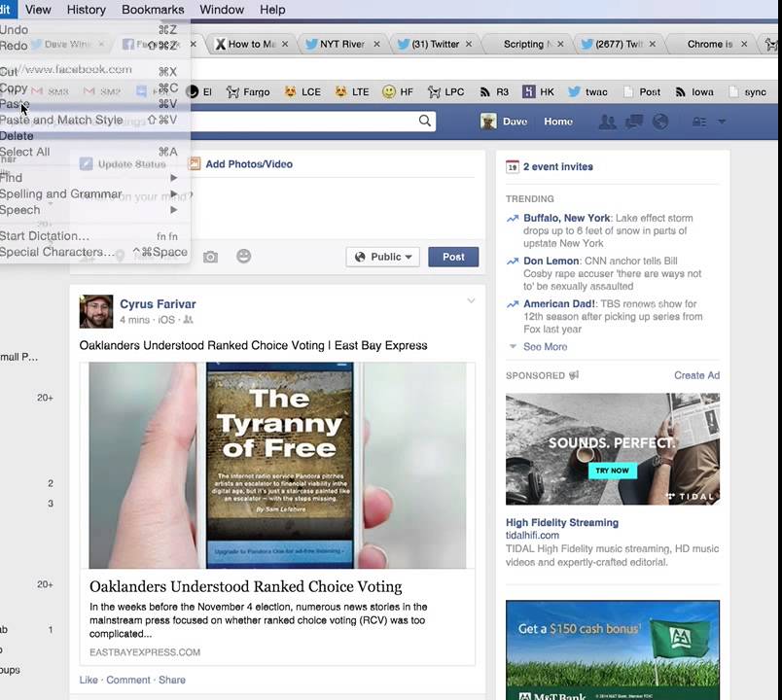
Task: Click Add Photos/Video
Action: pyautogui.click(x=240, y=164)
